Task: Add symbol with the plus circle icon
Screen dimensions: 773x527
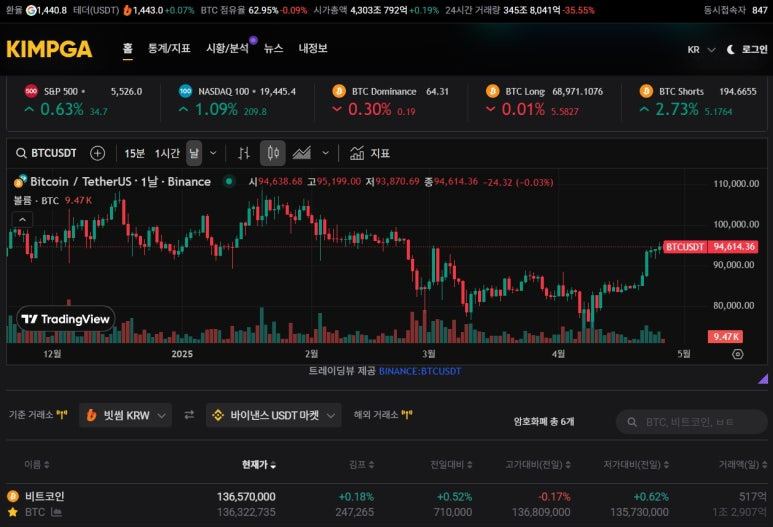Action: 98,153
